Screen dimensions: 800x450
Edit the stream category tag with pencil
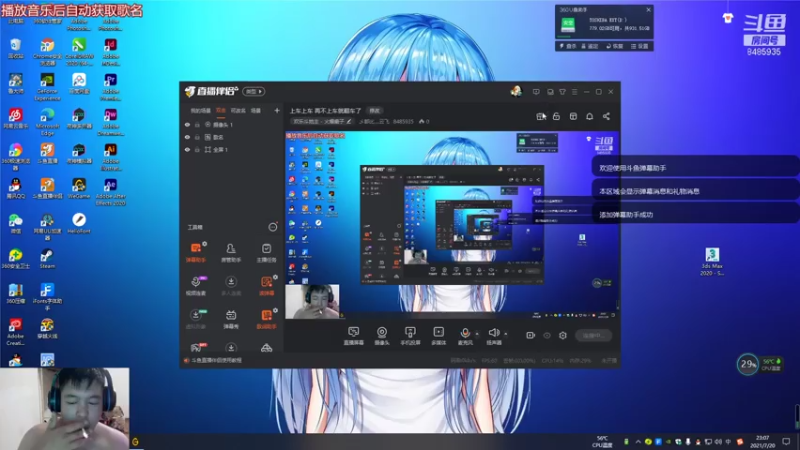(349, 121)
